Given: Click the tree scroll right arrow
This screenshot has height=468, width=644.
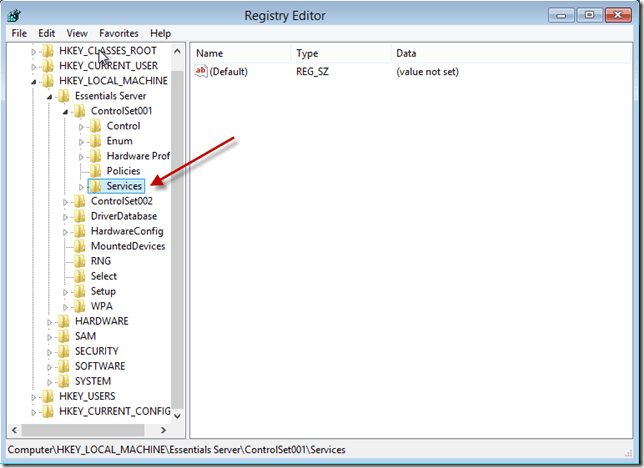Looking at the screenshot, I should [x=163, y=430].
